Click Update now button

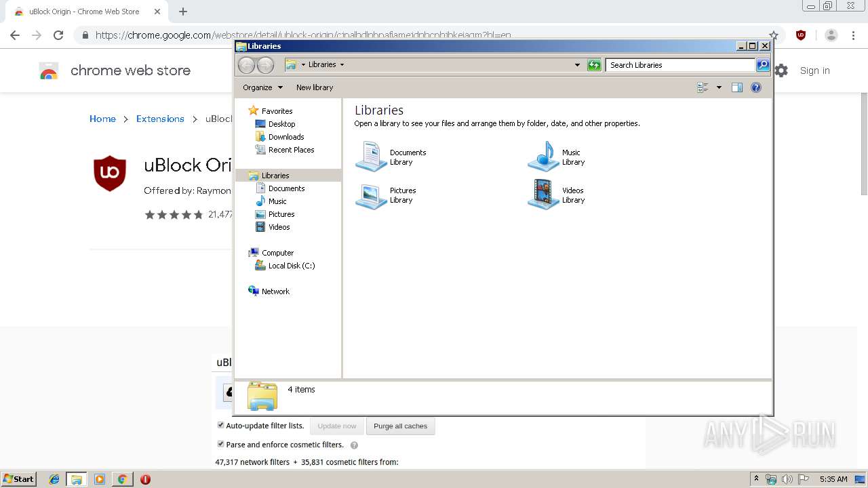tap(337, 426)
